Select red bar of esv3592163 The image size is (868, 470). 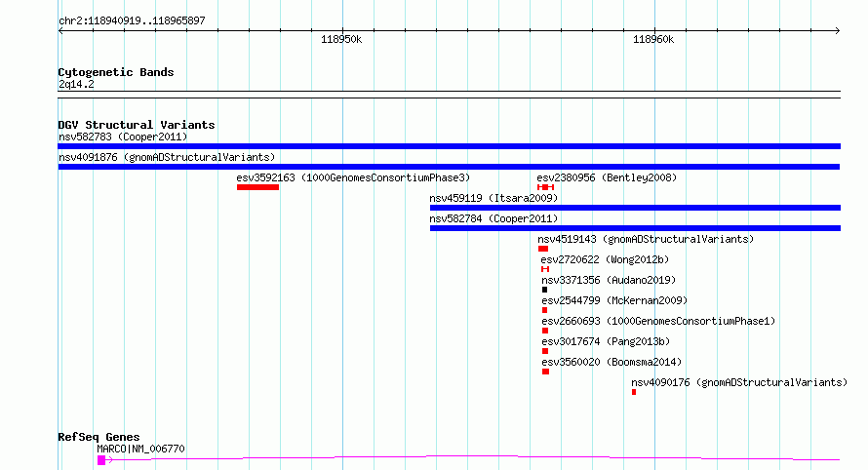coord(258,187)
